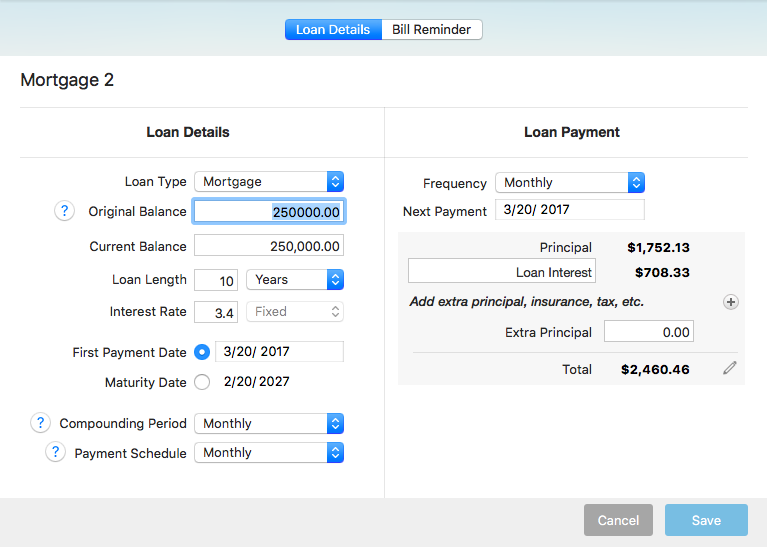Open the Loan Length Years dropdown

(x=294, y=280)
